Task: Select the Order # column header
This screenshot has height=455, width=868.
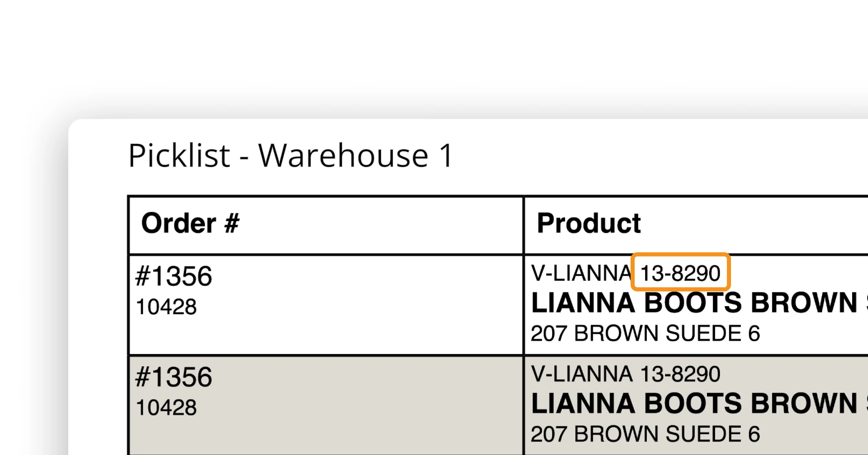Action: click(190, 223)
